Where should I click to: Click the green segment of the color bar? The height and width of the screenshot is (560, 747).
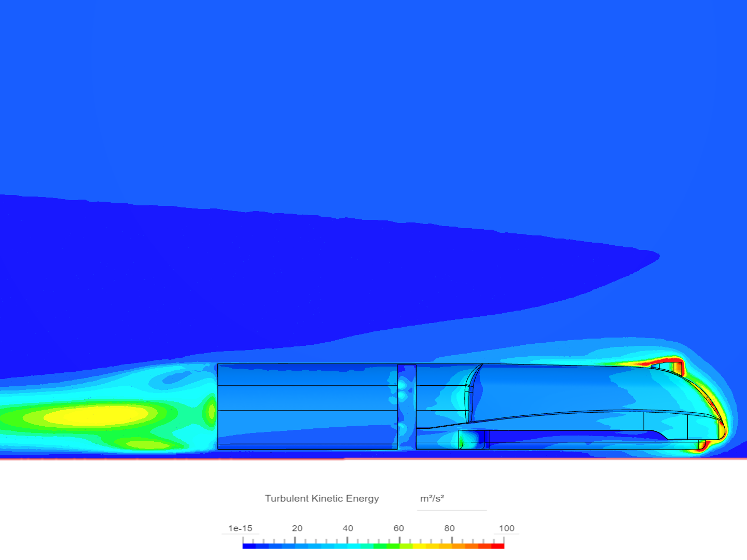[x=386, y=546]
